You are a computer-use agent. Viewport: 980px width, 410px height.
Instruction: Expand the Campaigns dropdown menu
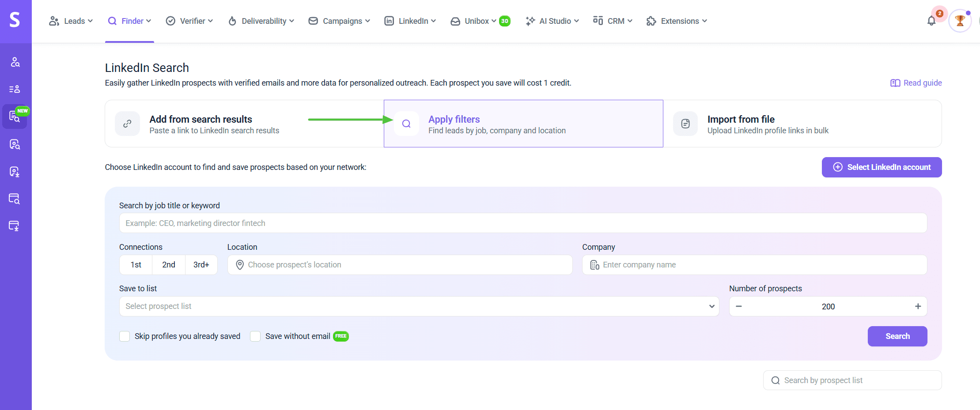pos(339,21)
